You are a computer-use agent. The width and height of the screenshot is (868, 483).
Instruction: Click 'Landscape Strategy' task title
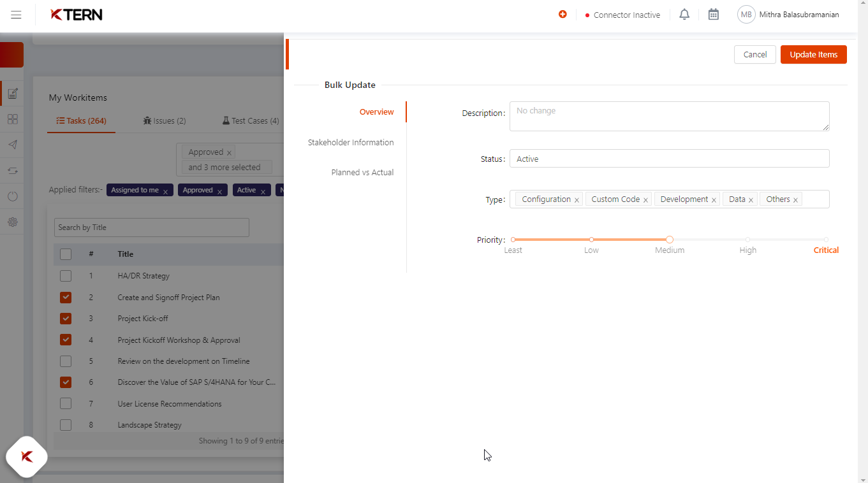150,425
